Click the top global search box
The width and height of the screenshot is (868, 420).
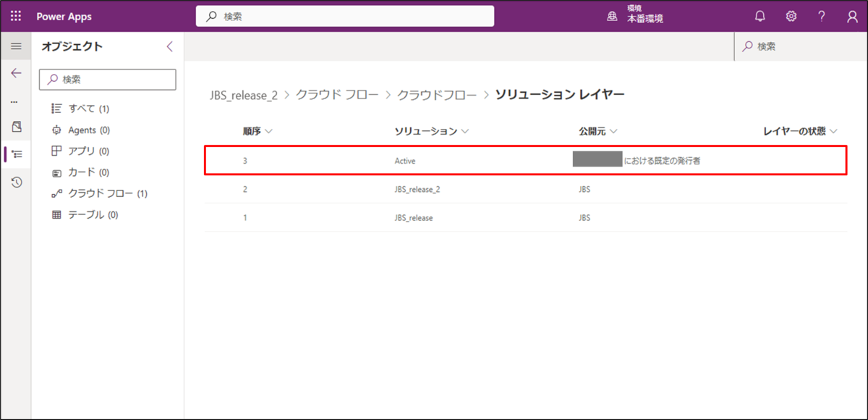point(345,16)
